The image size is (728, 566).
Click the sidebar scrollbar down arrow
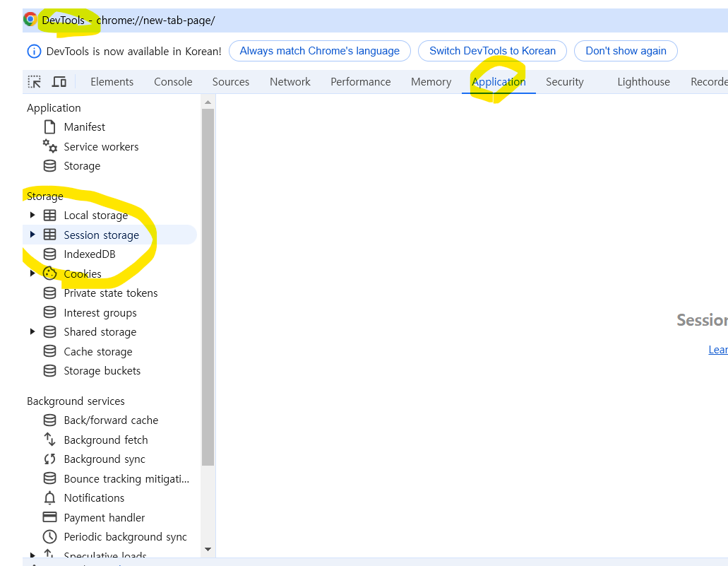point(208,550)
